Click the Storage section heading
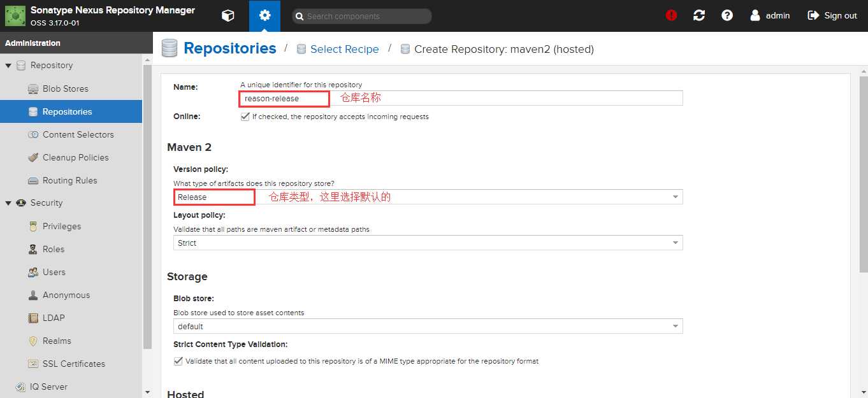868x398 pixels. tap(187, 276)
